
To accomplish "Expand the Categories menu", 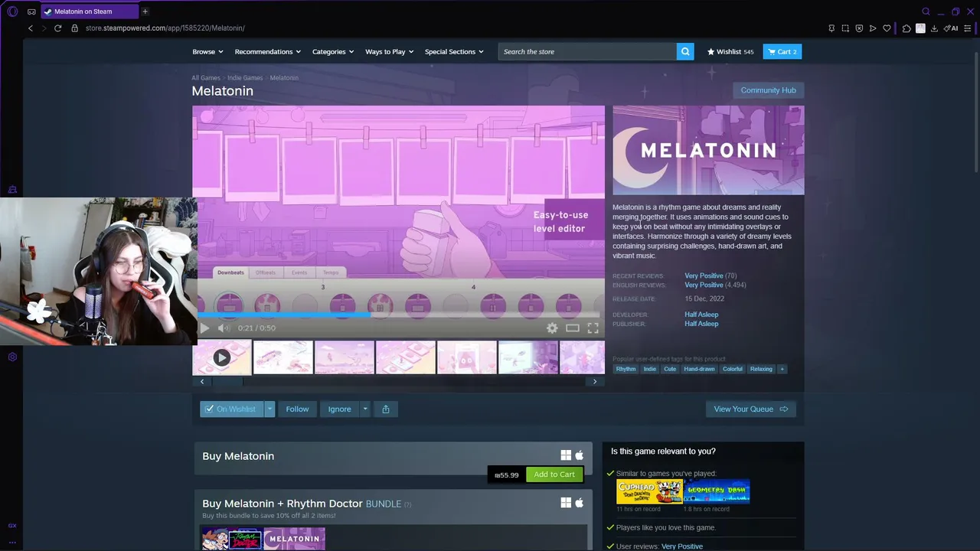I will [x=333, y=52].
